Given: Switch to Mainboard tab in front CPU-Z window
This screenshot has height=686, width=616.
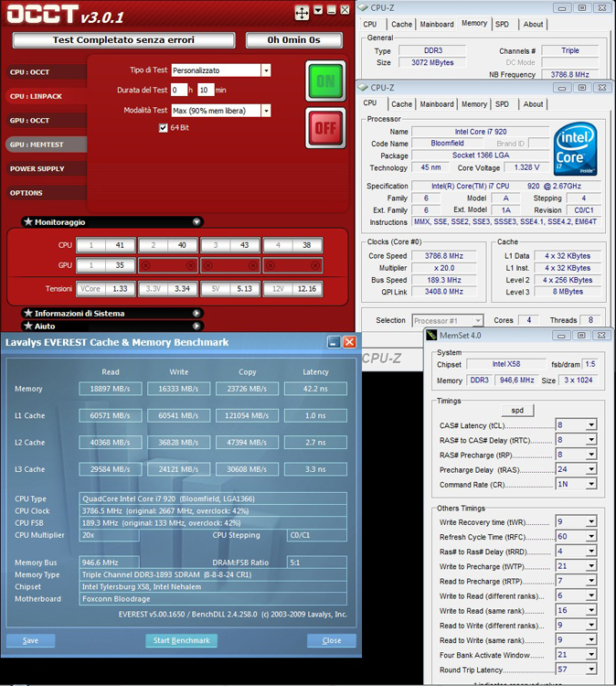Looking at the screenshot, I should coord(437,104).
